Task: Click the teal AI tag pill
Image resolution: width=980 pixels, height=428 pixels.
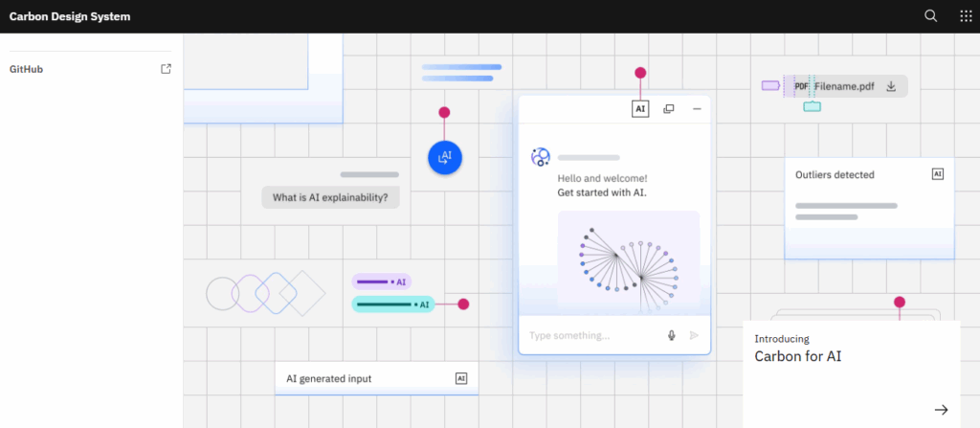Action: pyautogui.click(x=393, y=304)
